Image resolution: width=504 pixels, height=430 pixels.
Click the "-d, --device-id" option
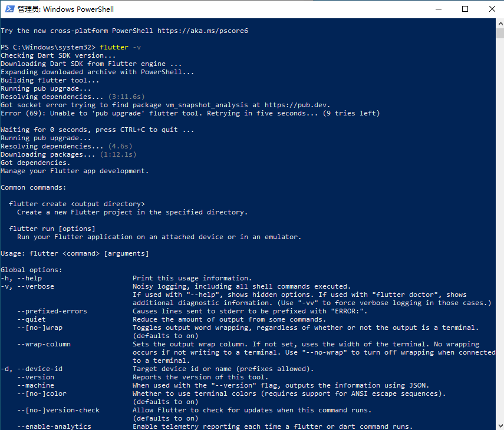(31, 369)
